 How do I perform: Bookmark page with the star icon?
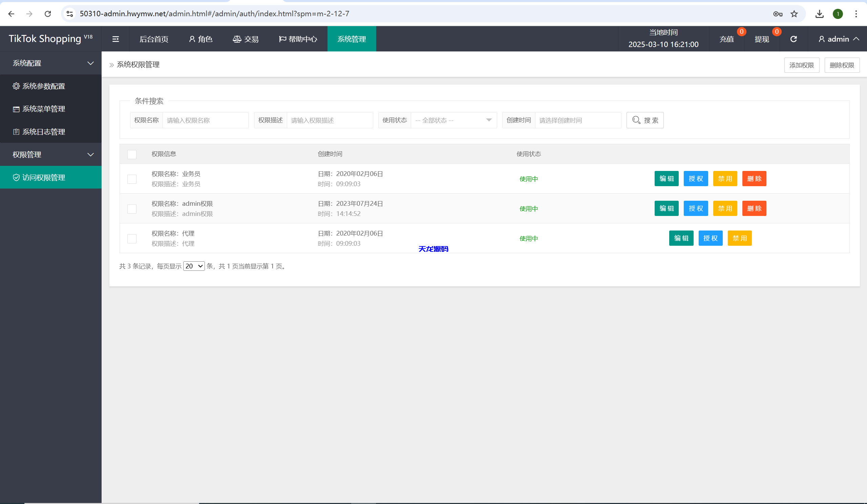coord(794,14)
